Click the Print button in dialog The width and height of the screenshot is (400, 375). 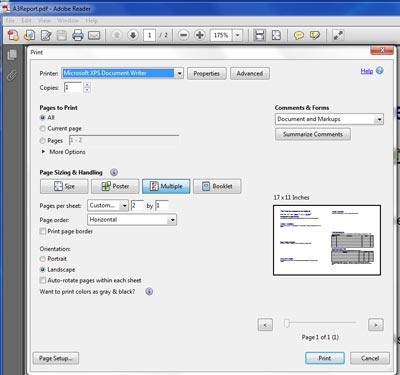tap(325, 358)
